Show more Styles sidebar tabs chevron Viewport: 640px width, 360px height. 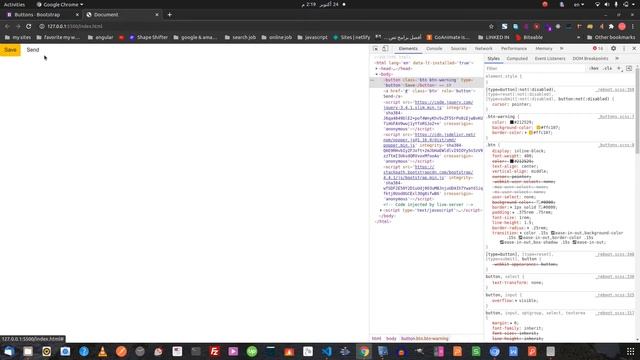click(617, 58)
